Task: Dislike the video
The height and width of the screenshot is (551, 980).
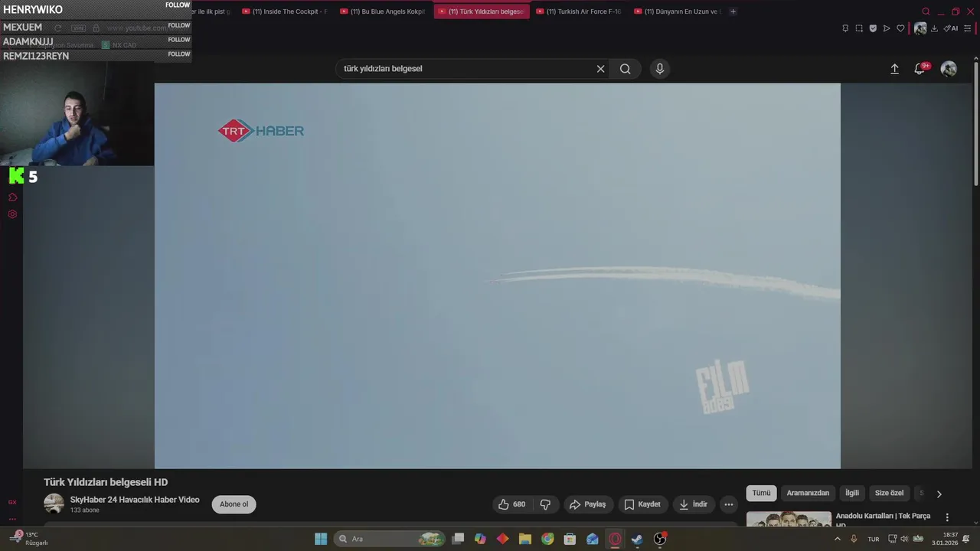Action: [x=545, y=504]
